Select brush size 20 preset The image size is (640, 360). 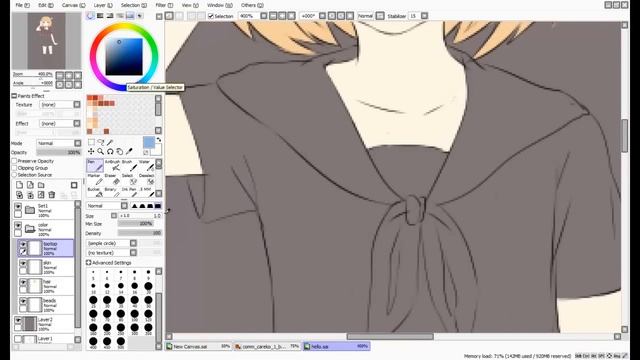click(148, 287)
